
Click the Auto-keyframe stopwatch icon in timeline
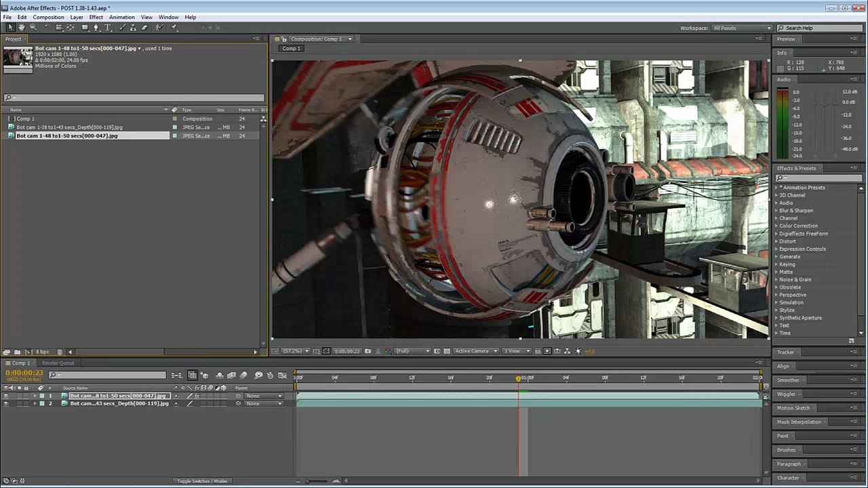pyautogui.click(x=270, y=375)
